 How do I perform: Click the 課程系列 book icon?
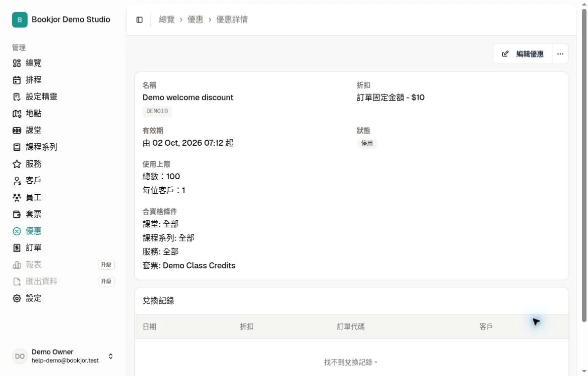click(x=17, y=147)
